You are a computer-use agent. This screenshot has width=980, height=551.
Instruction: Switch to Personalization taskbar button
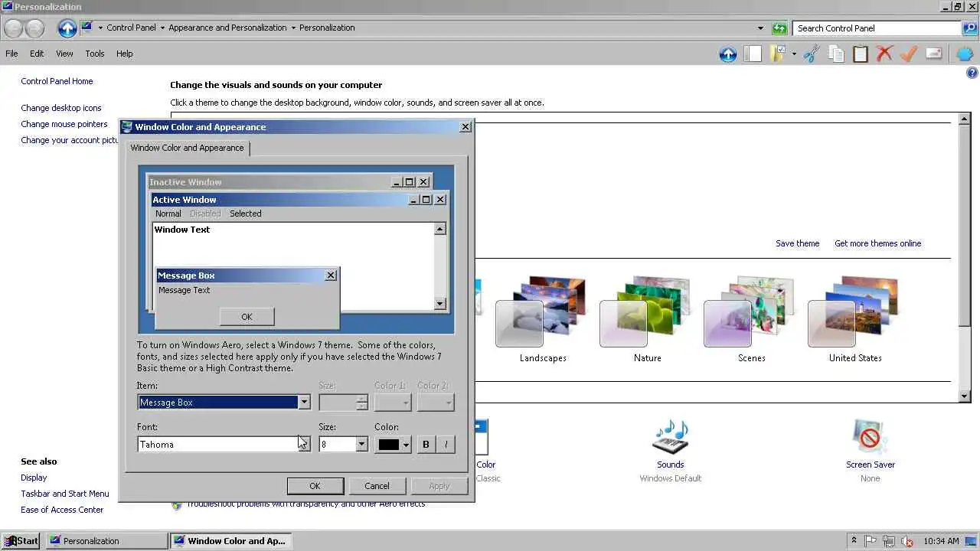pos(105,541)
